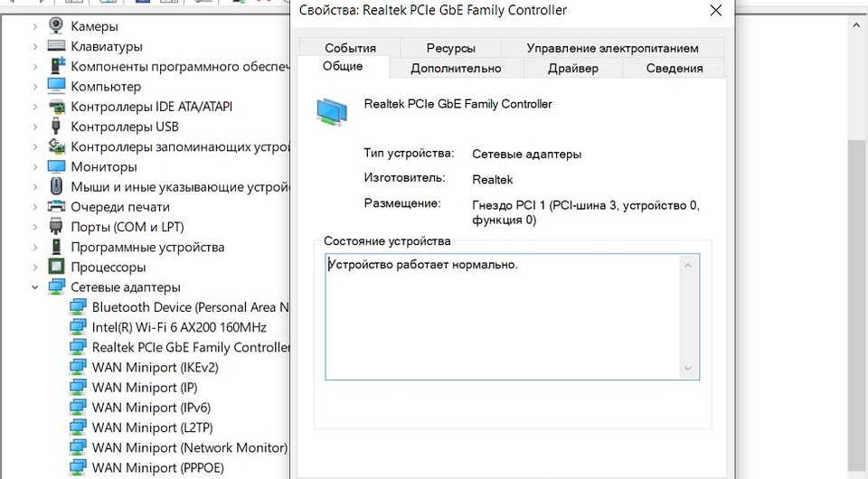The width and height of the screenshot is (868, 479).
Task: Select the Процессоры chip icon
Action: (x=56, y=267)
